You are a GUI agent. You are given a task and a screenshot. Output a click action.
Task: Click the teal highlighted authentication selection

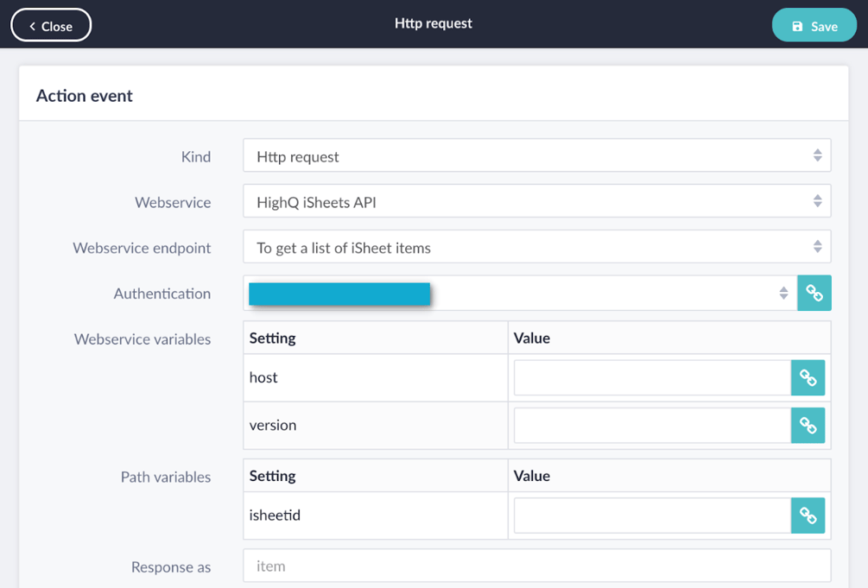coord(339,293)
